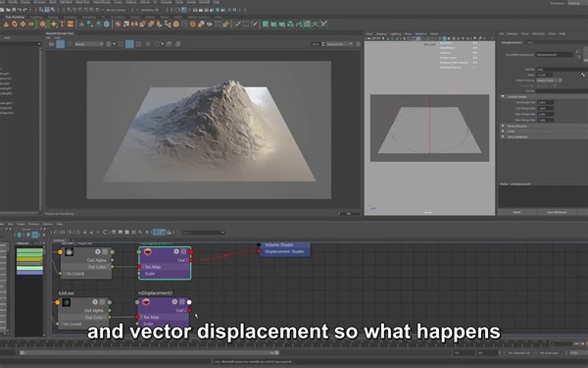Select the FX Caching shelf tab

[x=118, y=17]
